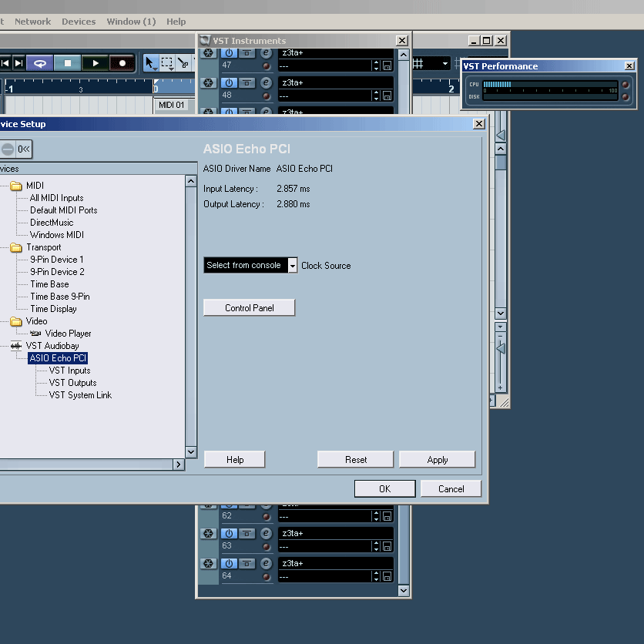Open the Clock Source dropdown

pos(292,266)
